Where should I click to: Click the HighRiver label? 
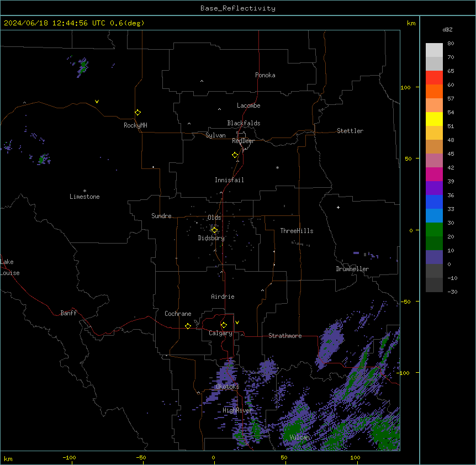[x=237, y=410]
